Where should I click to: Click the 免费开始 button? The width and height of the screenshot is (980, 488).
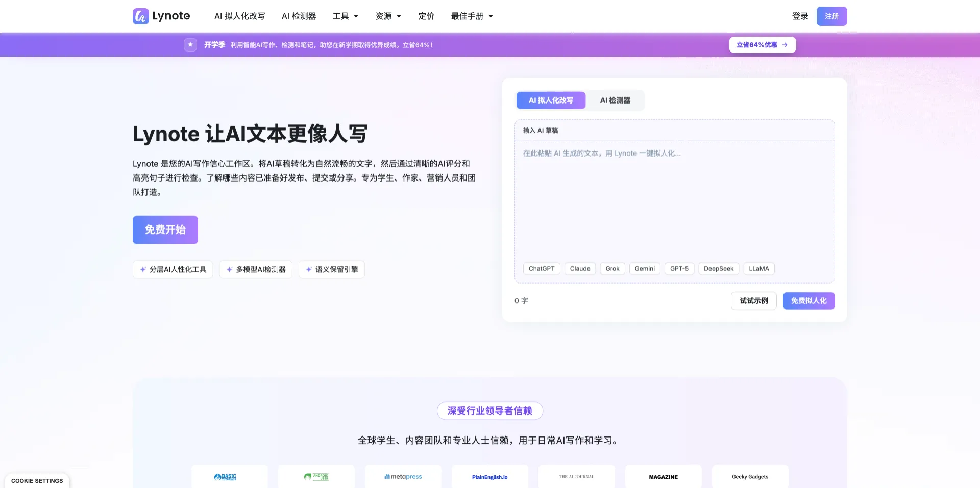(x=165, y=230)
